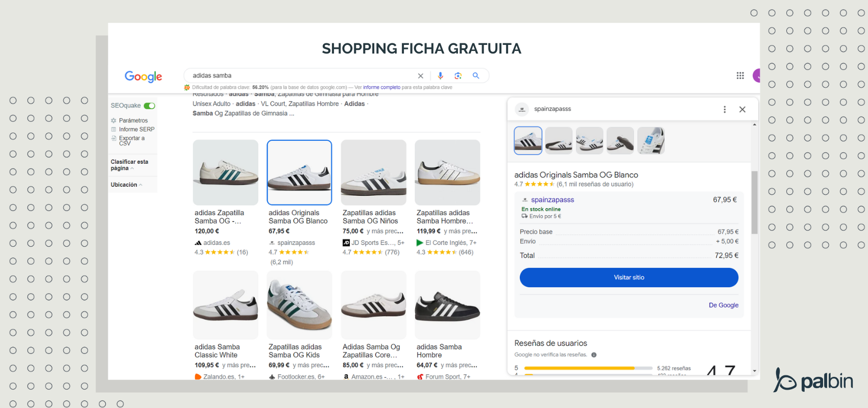Select fourth product thumbnail in panel
The image size is (868, 408).
coord(620,141)
